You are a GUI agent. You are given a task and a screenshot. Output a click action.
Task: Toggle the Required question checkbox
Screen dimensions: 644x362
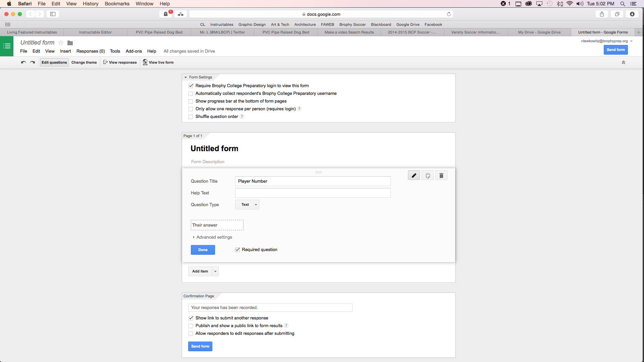pyautogui.click(x=237, y=250)
